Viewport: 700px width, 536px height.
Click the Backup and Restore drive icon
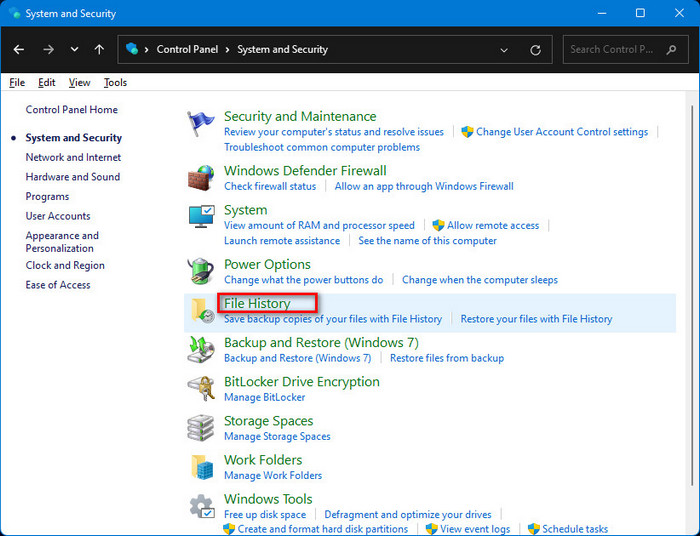(200, 349)
